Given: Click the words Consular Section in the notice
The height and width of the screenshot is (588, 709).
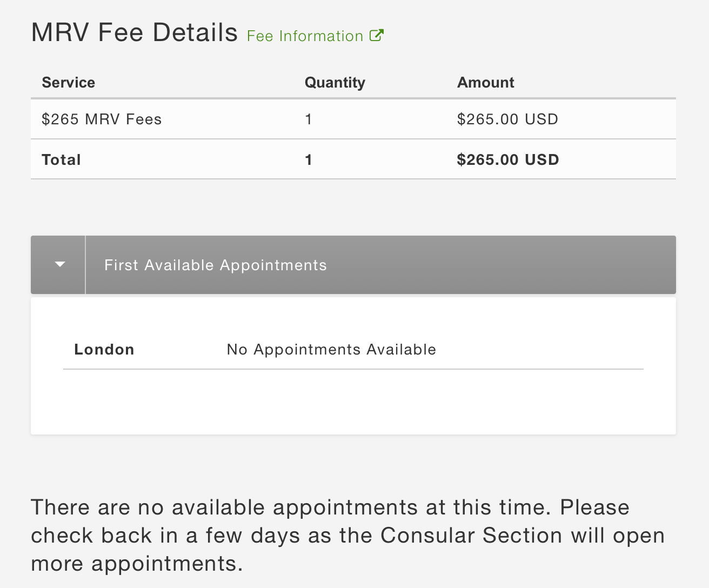Looking at the screenshot, I should 471,536.
